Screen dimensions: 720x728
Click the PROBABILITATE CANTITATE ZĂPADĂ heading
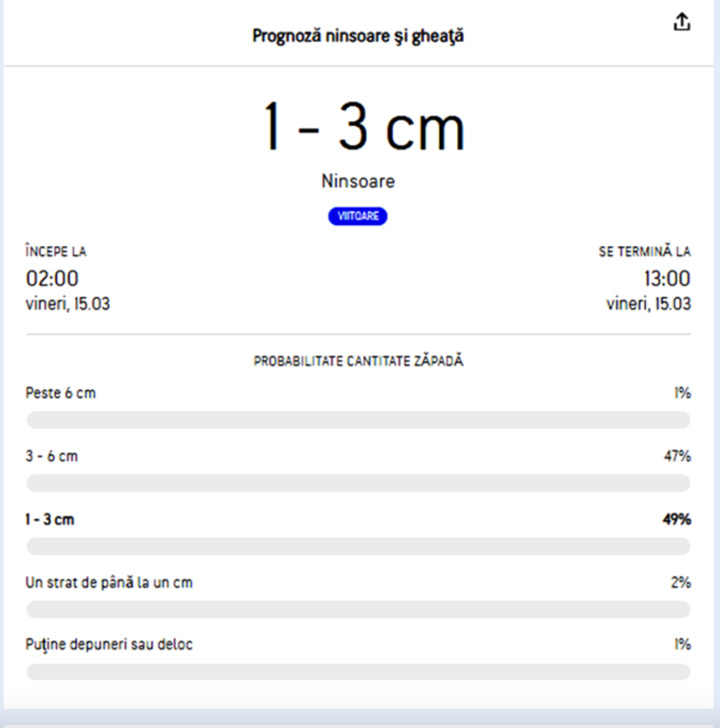coord(358,361)
